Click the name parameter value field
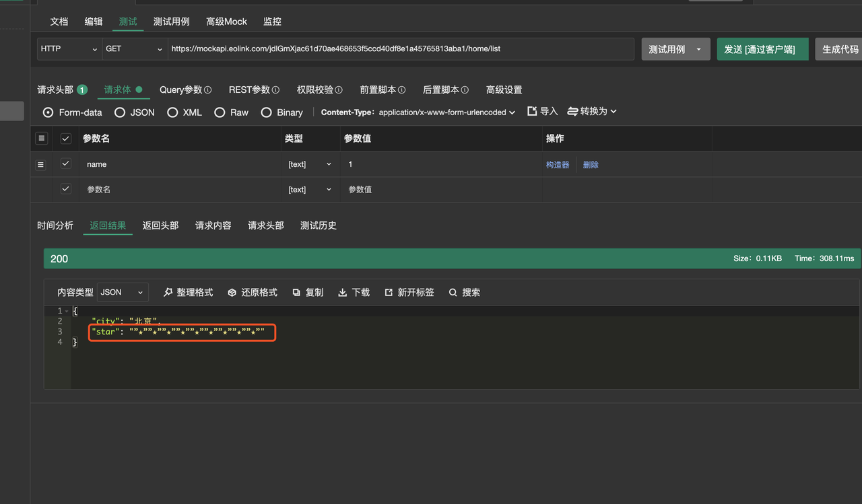Image resolution: width=862 pixels, height=504 pixels. [x=441, y=164]
